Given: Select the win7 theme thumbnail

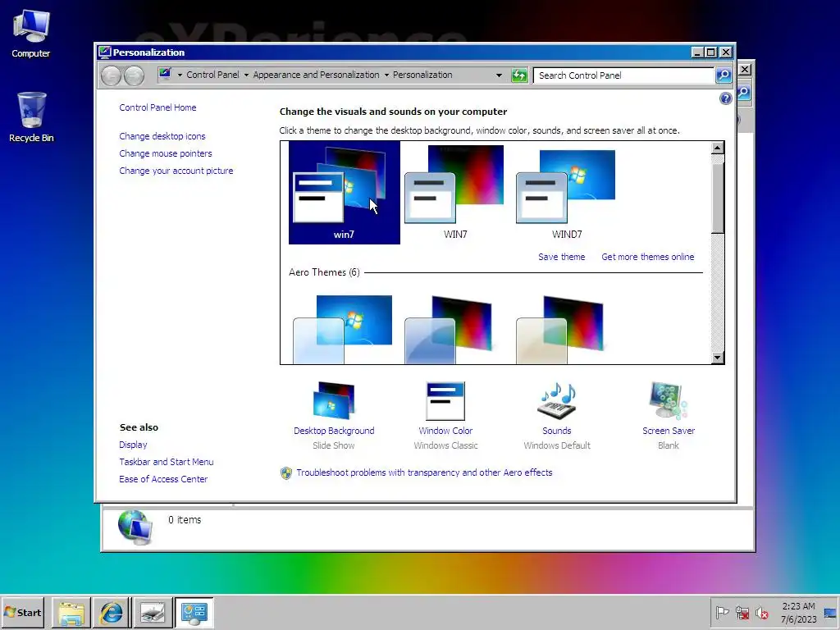Looking at the screenshot, I should (x=344, y=192).
